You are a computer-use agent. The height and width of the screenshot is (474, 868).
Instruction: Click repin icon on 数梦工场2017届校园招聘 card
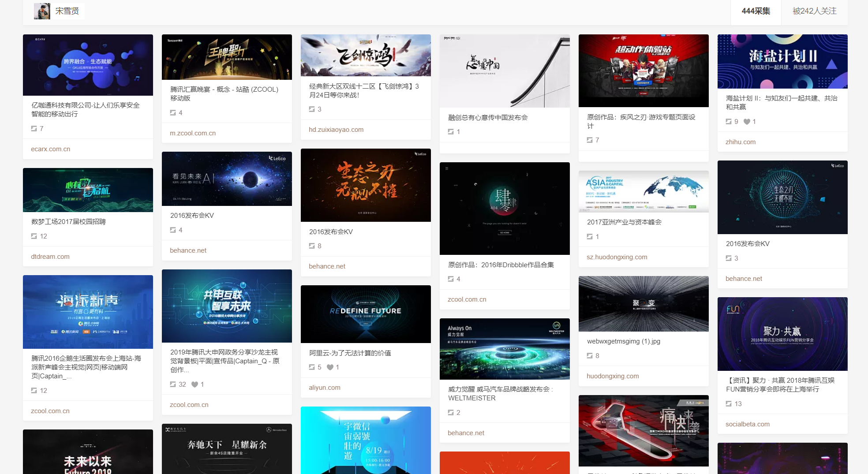[34, 236]
